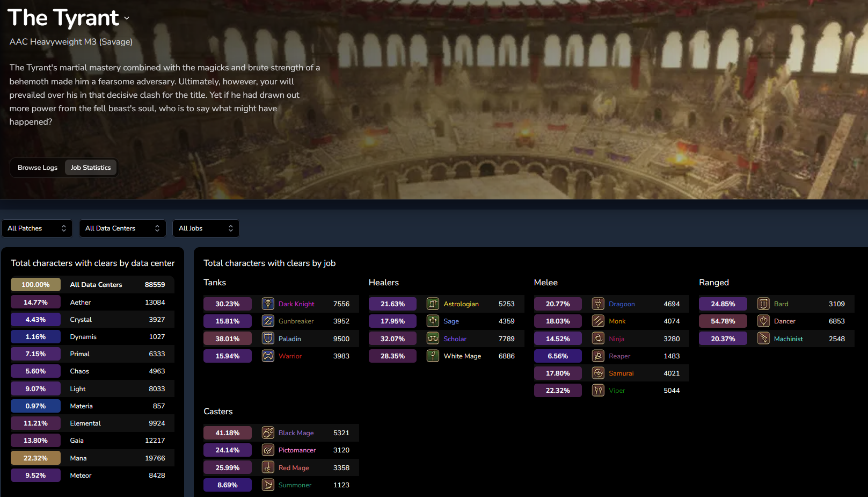Screen dimensions: 868x497
Task: Click the Monk job icon
Action: click(x=598, y=321)
